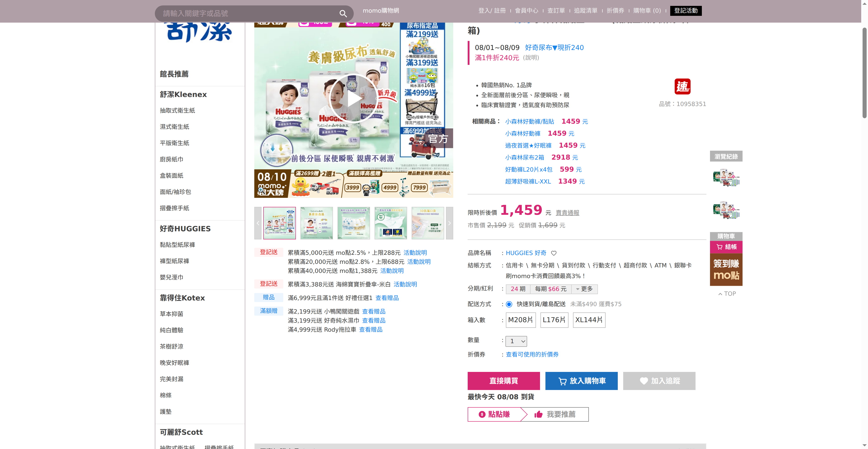
Task: Open 查訂單 in top menu
Action: [556, 11]
